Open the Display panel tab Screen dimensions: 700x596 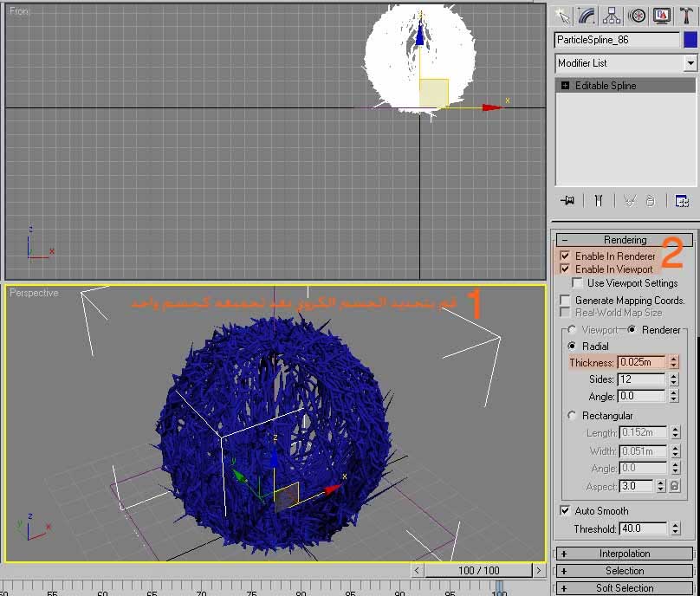662,16
